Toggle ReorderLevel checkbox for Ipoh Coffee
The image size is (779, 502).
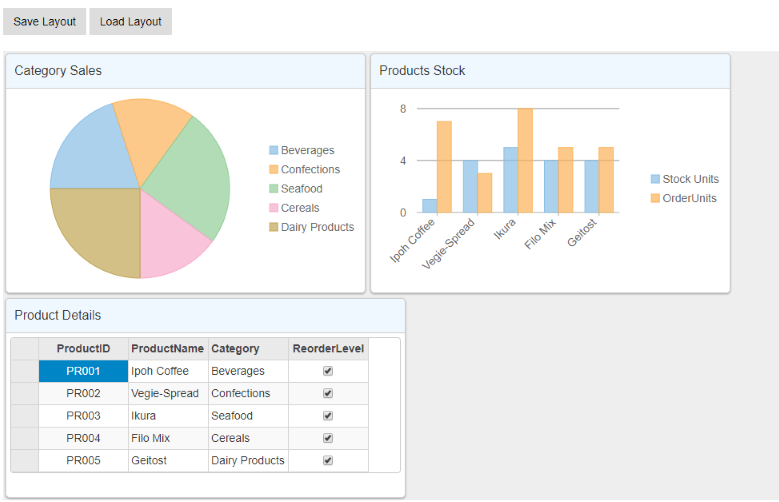[328, 371]
